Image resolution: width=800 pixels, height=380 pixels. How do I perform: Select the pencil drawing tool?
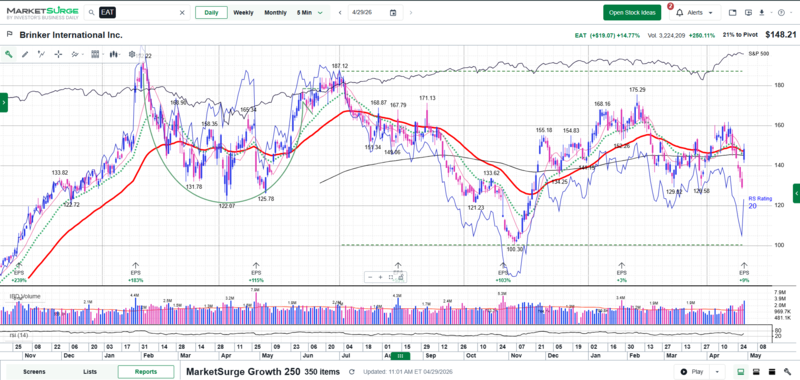(x=25, y=54)
